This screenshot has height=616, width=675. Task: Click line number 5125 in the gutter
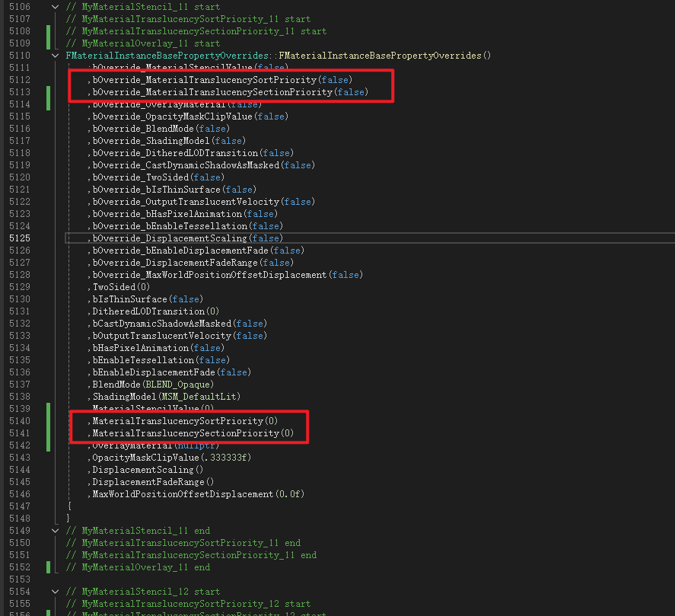(x=20, y=238)
